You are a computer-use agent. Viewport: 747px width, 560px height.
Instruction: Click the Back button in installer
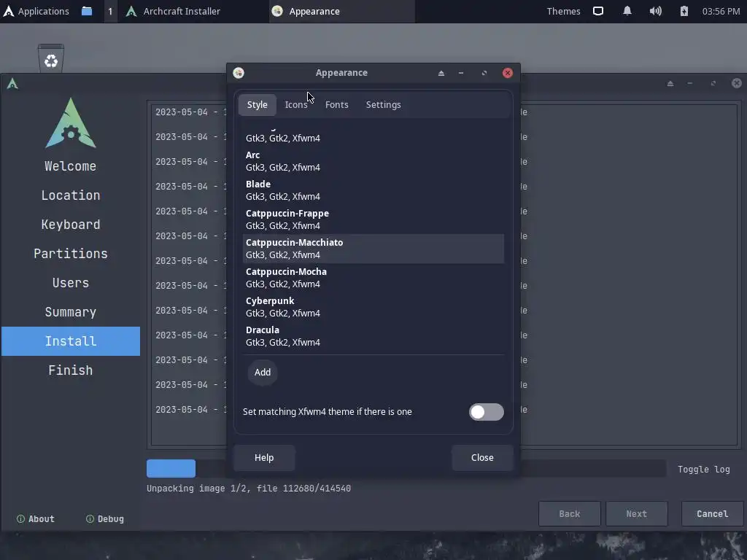point(569,513)
